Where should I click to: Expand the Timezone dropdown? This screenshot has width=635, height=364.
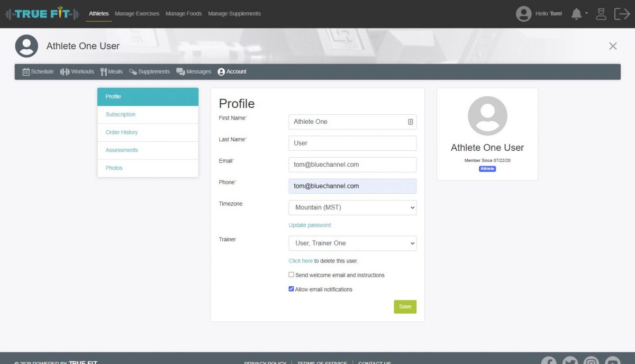[352, 207]
